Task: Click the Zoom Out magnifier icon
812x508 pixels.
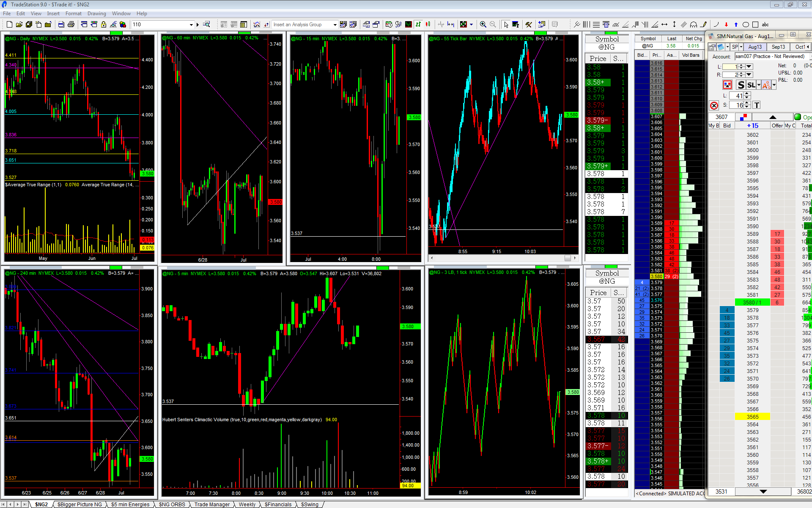Action: [x=493, y=25]
